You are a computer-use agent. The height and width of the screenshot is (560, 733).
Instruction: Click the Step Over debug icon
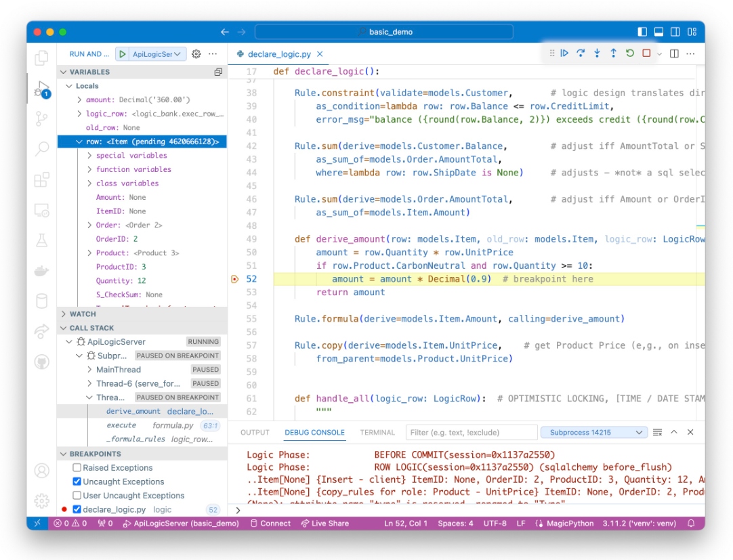click(581, 53)
